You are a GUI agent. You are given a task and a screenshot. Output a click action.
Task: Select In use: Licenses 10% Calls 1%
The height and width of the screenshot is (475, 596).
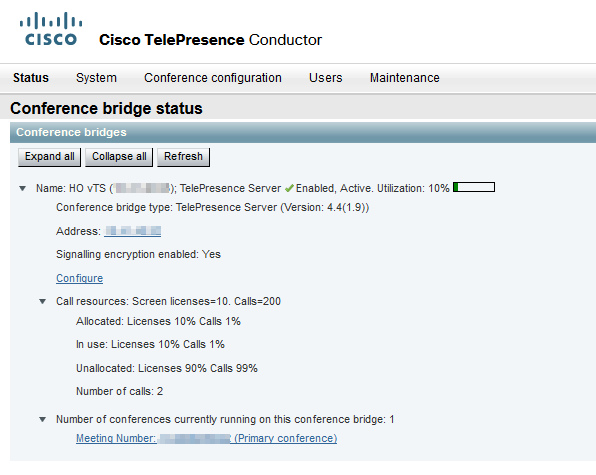[x=150, y=344]
